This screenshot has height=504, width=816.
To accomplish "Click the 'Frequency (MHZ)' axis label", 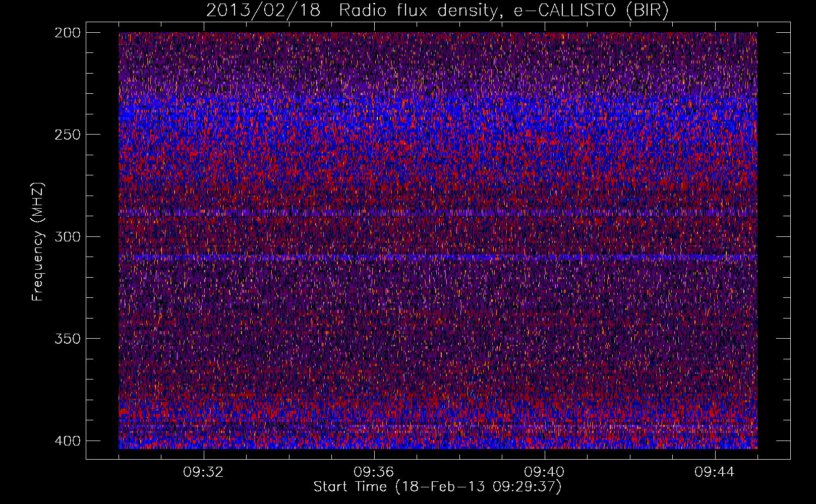I will pyautogui.click(x=38, y=242).
